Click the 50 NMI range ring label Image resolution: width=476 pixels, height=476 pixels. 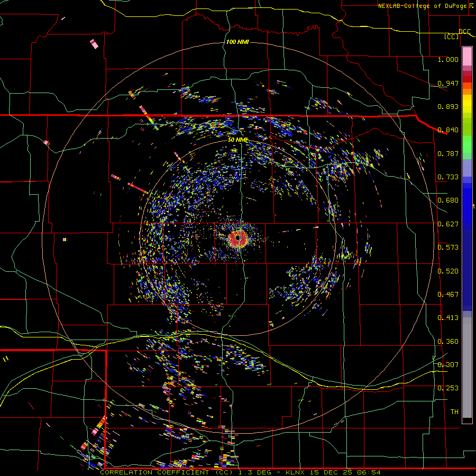[238, 140]
